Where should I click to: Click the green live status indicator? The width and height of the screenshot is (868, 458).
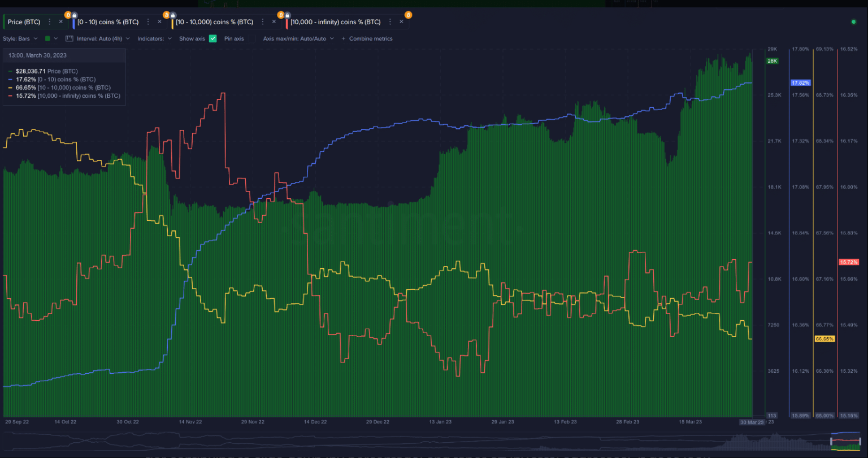coord(853,22)
